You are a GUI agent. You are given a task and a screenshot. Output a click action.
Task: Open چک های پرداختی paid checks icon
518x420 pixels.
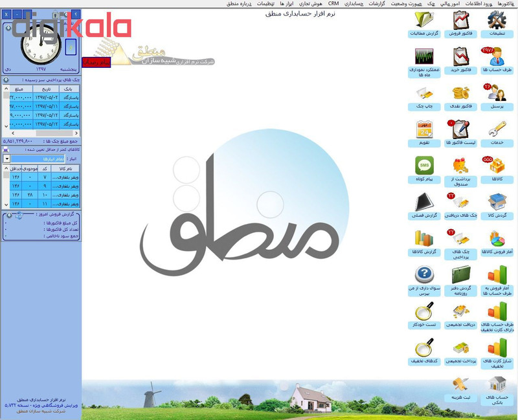[x=460, y=238]
